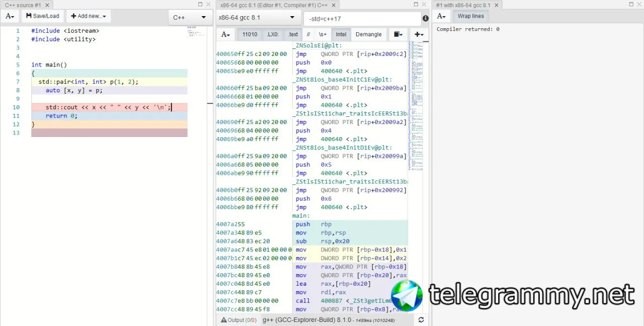644x326 pixels.
Task: Click the std::cout source line
Action: (x=109, y=107)
